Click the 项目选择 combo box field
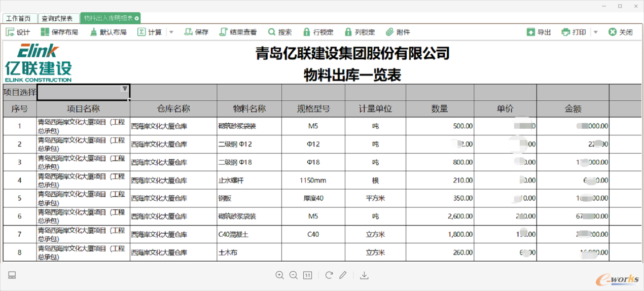This screenshot has width=644, height=291. pos(83,92)
